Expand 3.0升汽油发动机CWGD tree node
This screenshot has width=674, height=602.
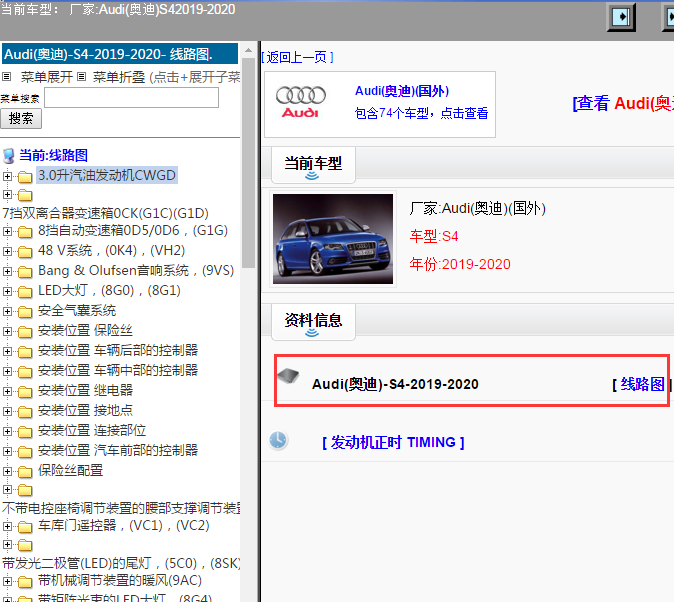tap(7, 176)
